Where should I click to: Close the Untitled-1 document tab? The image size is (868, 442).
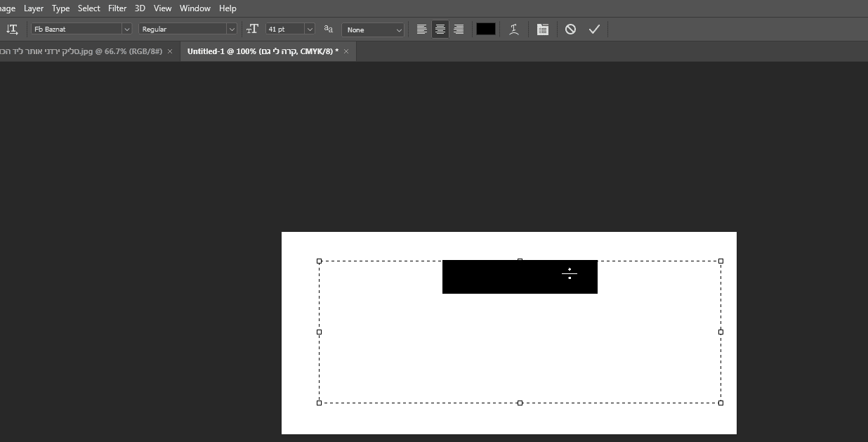click(346, 51)
